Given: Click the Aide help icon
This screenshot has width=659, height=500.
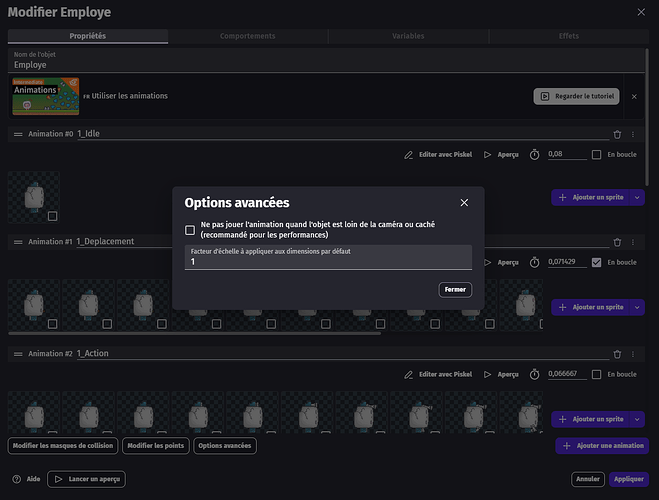Looking at the screenshot, I should (x=17, y=480).
